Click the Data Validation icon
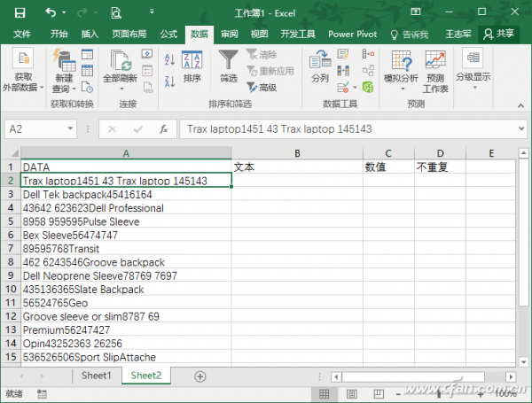This screenshot has height=403, width=532. (343, 88)
